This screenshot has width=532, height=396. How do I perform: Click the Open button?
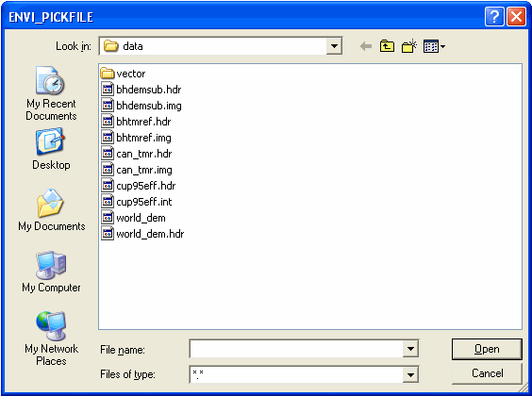[487, 349]
